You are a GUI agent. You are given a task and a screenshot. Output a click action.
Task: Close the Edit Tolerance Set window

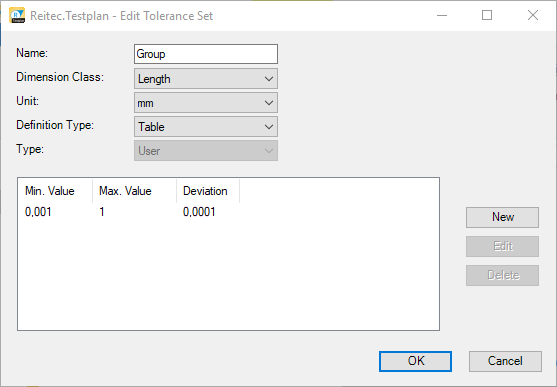pos(533,16)
